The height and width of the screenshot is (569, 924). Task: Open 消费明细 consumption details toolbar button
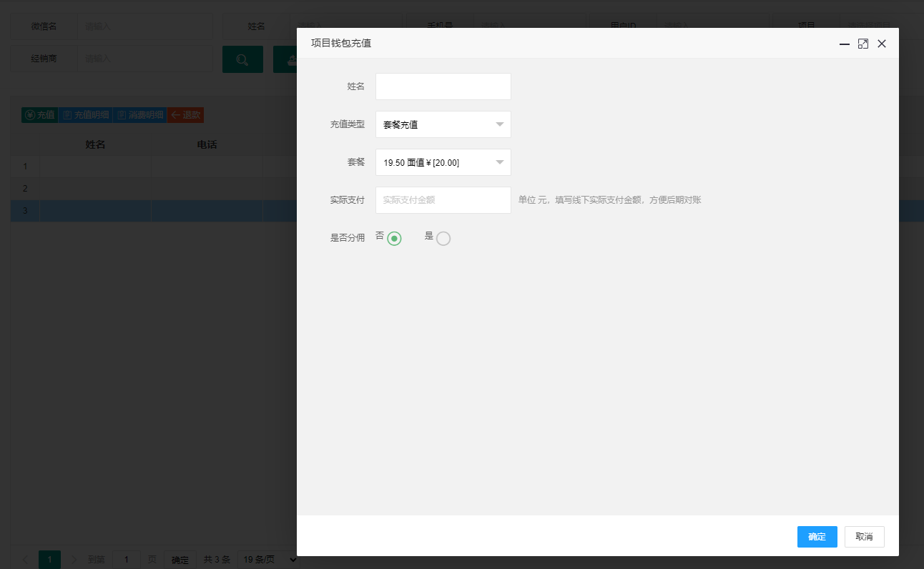point(139,114)
